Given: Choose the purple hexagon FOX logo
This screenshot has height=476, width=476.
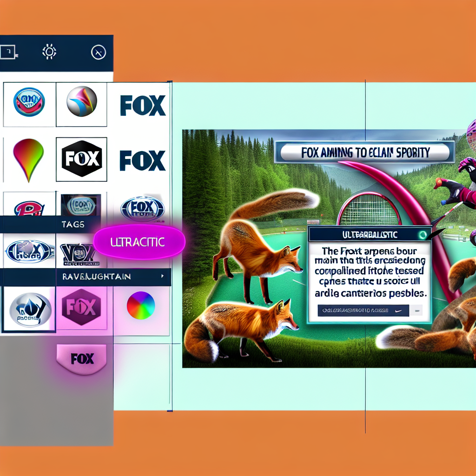Looking at the screenshot, I should click(82, 307).
